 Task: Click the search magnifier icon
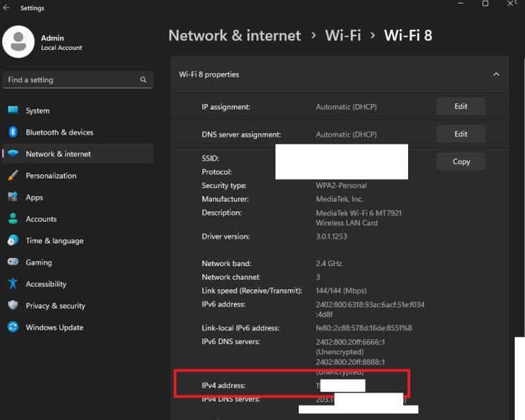coord(144,80)
